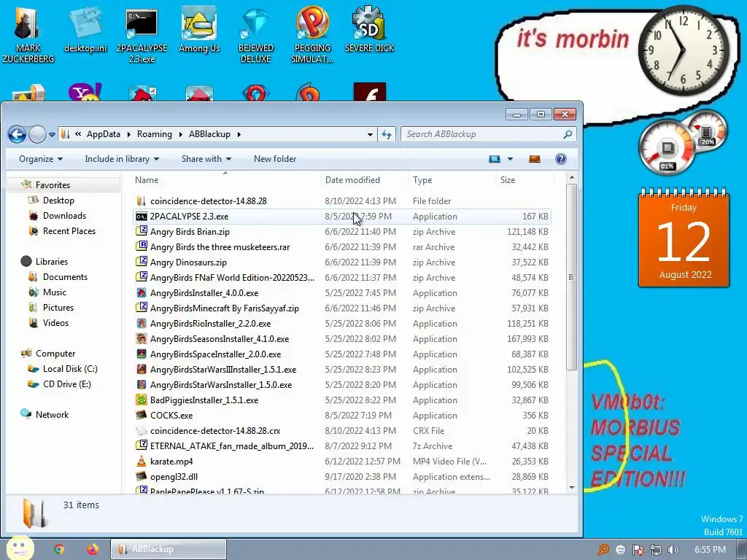Screen dimensions: 747x560
Task: Open view options dropdown arrow
Action: point(510,159)
